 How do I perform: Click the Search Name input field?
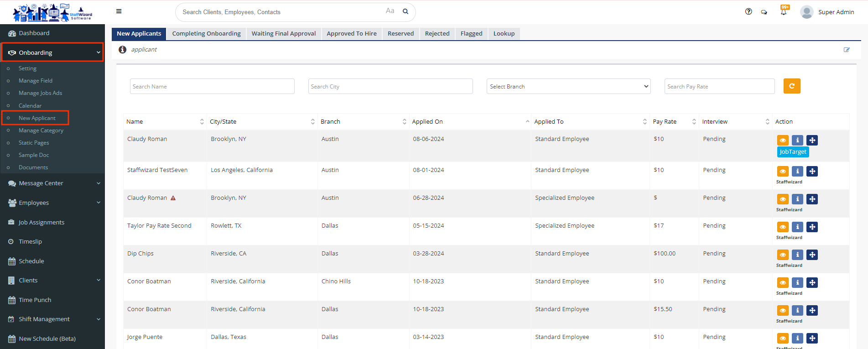[212, 87]
